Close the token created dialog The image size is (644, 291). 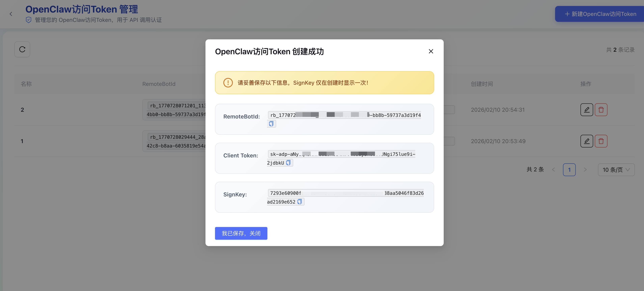431,51
